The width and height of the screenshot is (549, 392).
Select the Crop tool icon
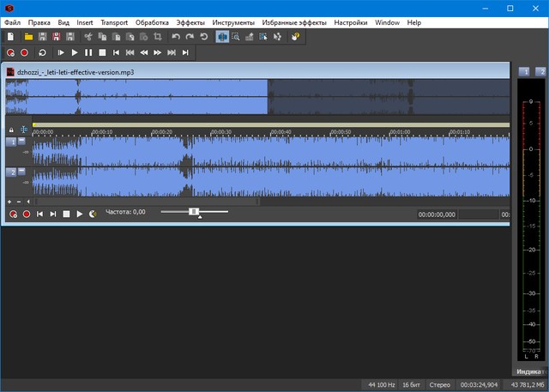click(157, 37)
